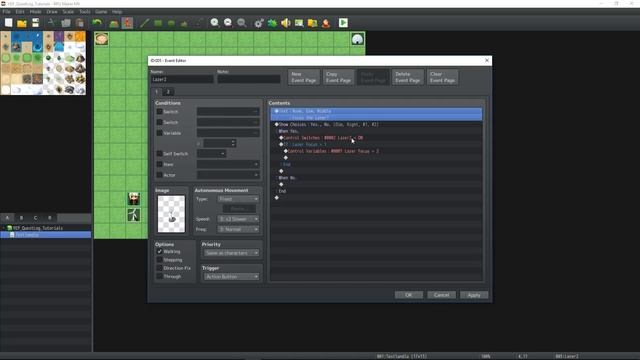This screenshot has width=640, height=360.
Task: Open the Item condition dropdown
Action: (228, 164)
